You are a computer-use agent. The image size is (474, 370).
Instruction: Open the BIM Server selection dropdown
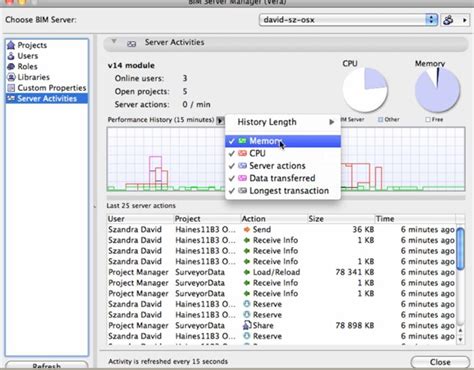pyautogui.click(x=348, y=20)
